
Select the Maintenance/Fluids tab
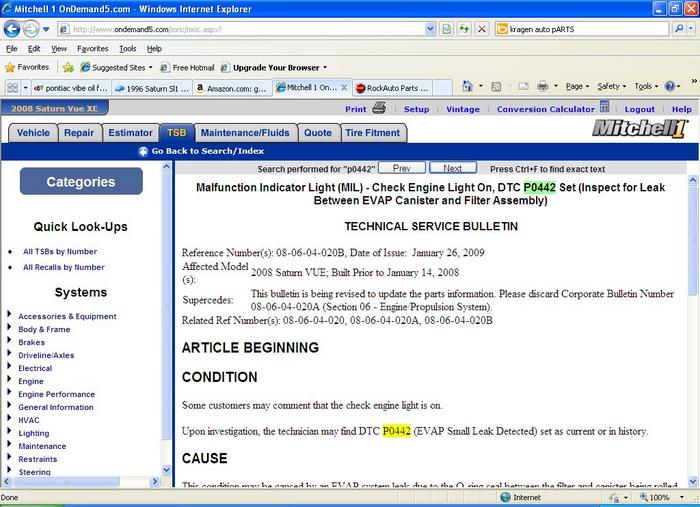point(245,133)
